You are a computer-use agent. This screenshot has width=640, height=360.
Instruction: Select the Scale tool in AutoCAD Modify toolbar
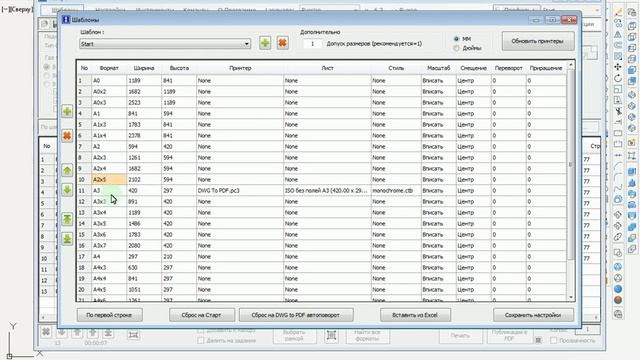[x=618, y=89]
